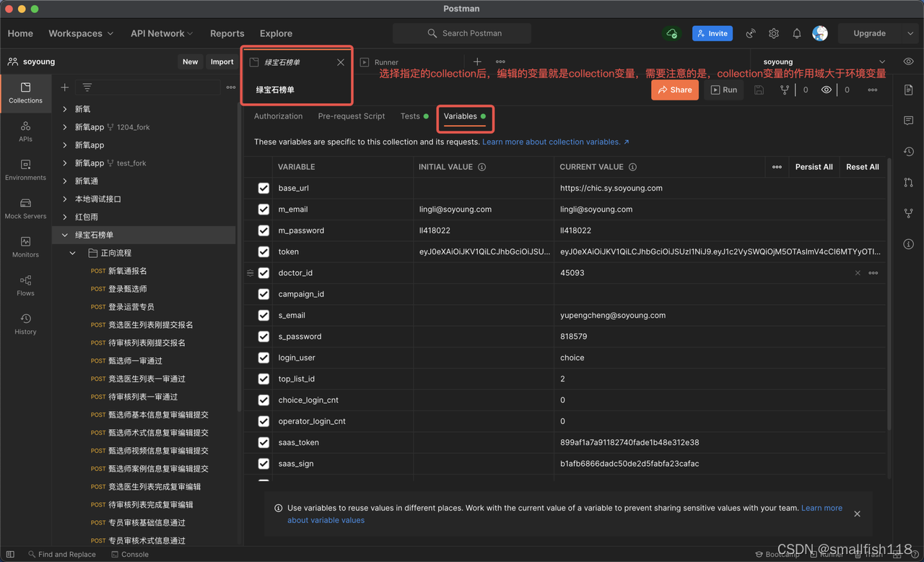The width and height of the screenshot is (924, 562).
Task: Open Monitors in sidebar
Action: [x=25, y=247]
